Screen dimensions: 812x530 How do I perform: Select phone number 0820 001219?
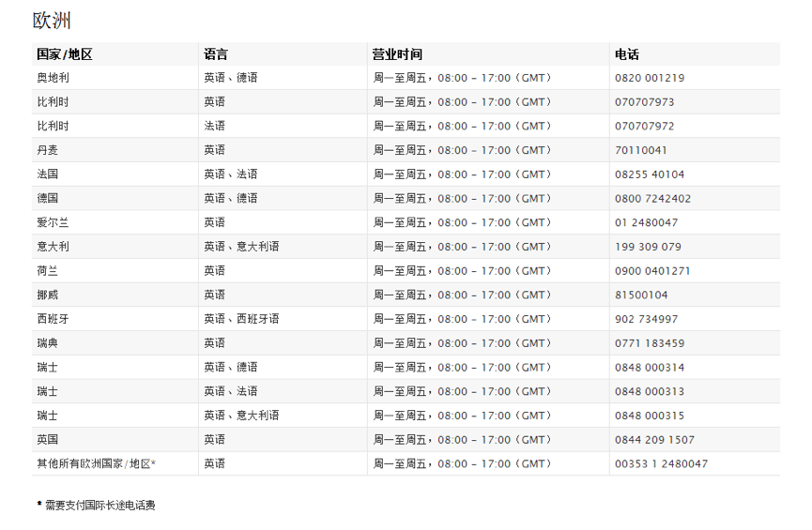[650, 78]
